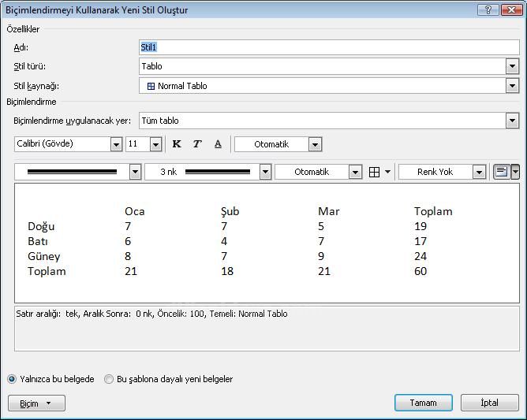The image size is (527, 420).
Task: Open the 3 nk line weight dropdown
Action: (265, 172)
